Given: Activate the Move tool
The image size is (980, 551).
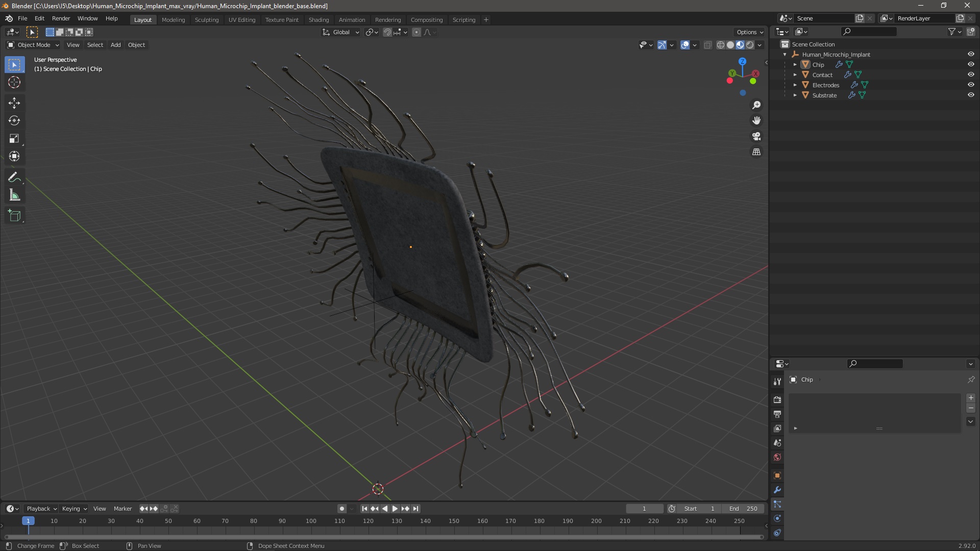Looking at the screenshot, I should 14,103.
